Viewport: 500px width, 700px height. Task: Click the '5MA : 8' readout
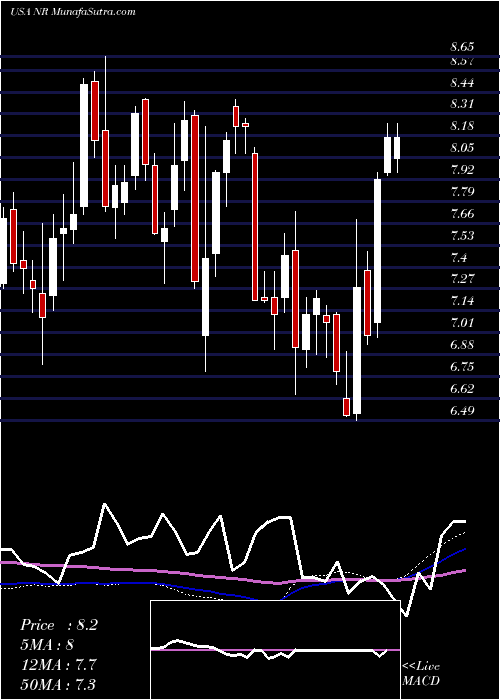47,645
